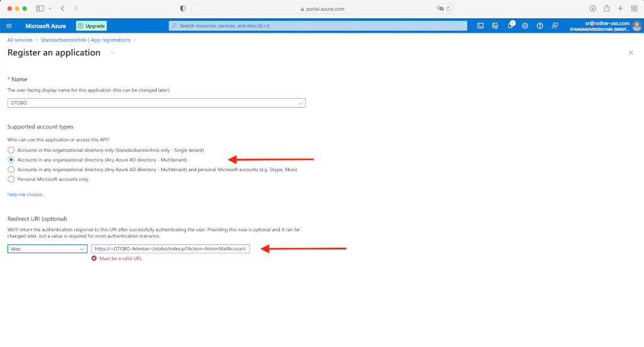
Task: Click the sr@rother-oss.com account name
Action: [x=607, y=23]
